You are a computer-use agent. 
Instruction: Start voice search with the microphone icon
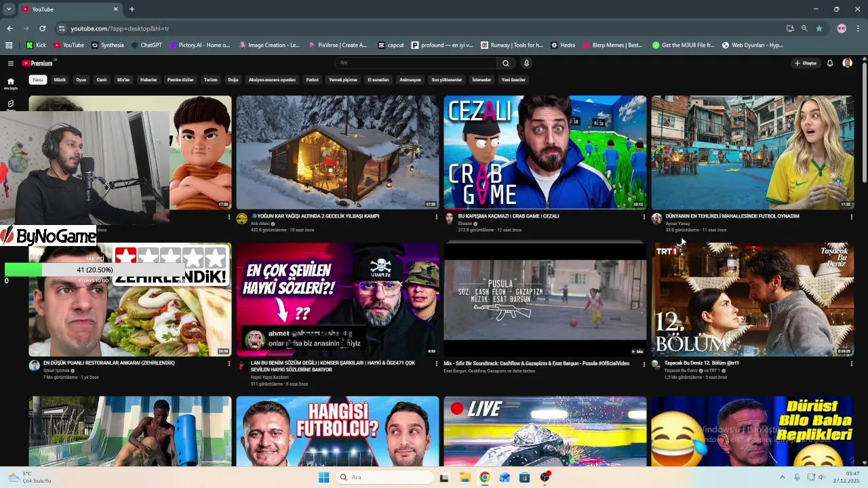click(x=526, y=63)
